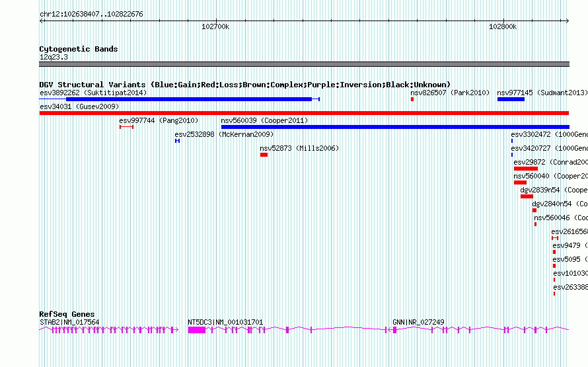The image size is (588, 367).
Task: Click the nsv560040 variant label
Action: tap(550, 176)
